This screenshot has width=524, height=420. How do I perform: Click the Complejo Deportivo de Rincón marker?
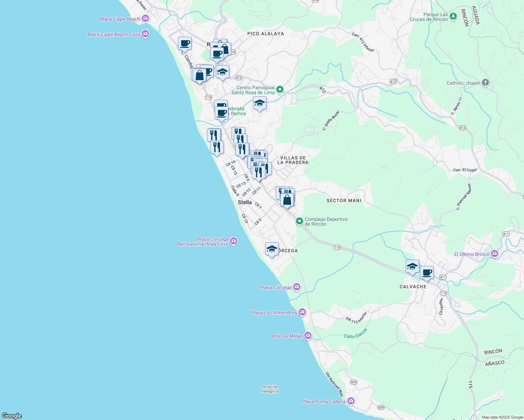tap(299, 222)
